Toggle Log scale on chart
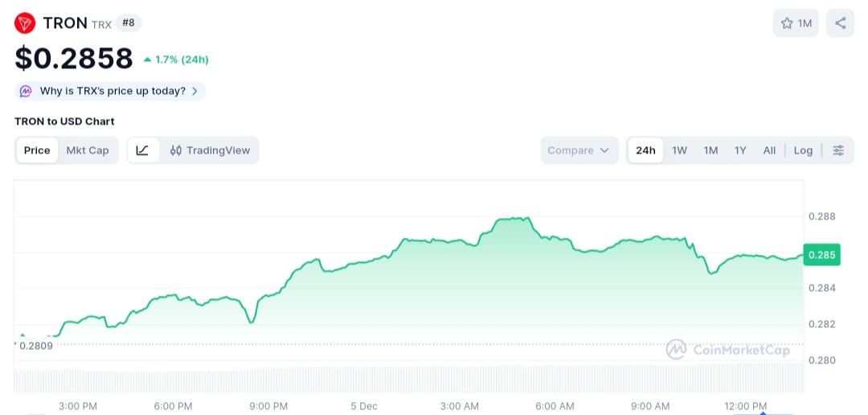 [x=803, y=150]
